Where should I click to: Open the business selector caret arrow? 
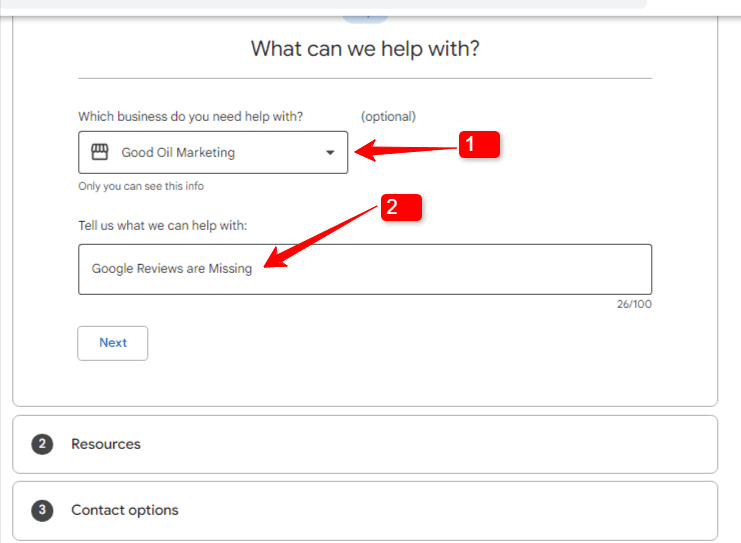330,153
